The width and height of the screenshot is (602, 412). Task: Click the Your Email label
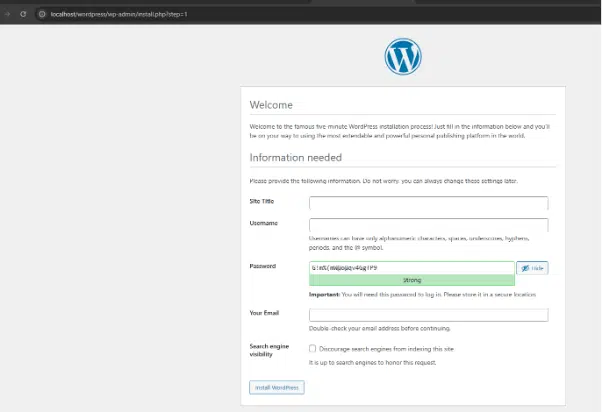point(264,313)
